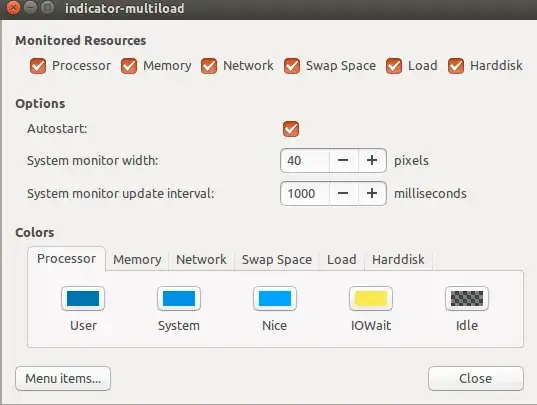Uncheck the Load monitored resource checkbox
The width and height of the screenshot is (537, 405).
pos(394,66)
